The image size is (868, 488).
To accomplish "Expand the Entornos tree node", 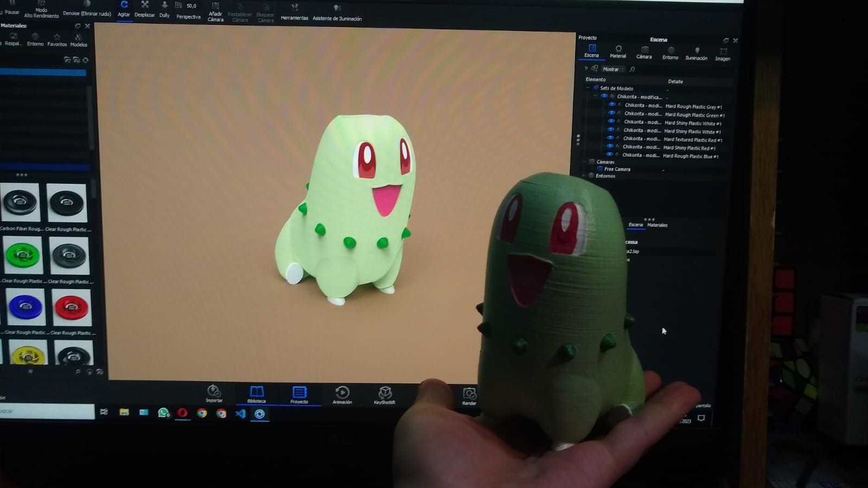I will click(584, 176).
